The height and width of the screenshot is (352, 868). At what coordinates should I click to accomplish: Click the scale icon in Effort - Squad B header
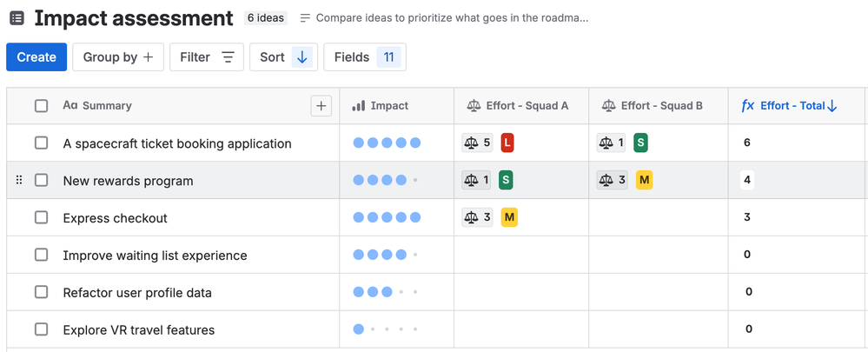(608, 106)
